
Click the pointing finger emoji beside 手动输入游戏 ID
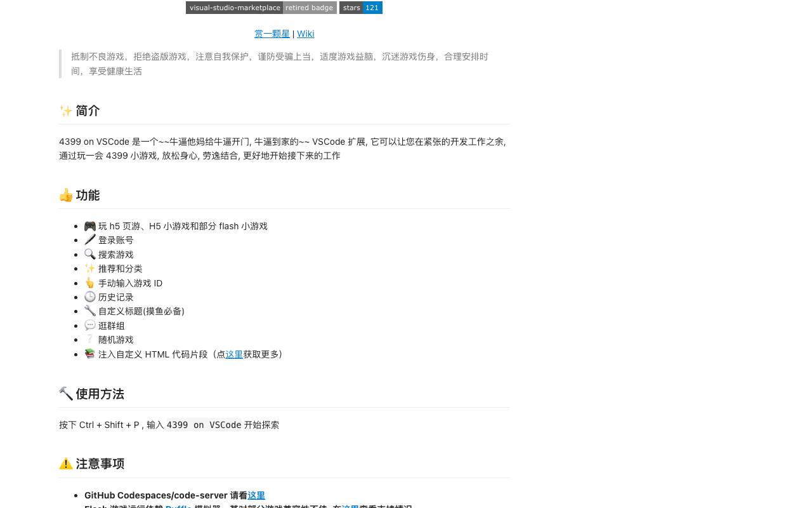90,283
